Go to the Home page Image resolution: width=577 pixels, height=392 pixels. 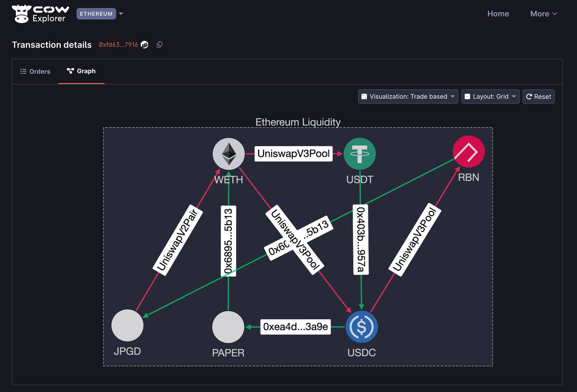pyautogui.click(x=498, y=14)
